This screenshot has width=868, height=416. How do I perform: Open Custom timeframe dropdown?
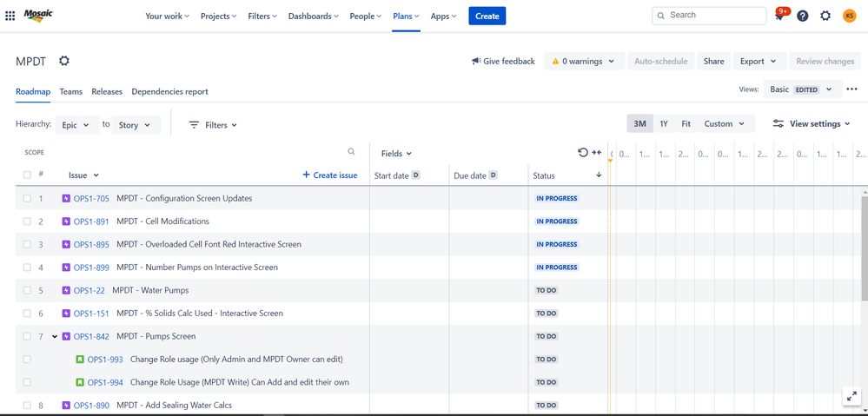coord(725,124)
